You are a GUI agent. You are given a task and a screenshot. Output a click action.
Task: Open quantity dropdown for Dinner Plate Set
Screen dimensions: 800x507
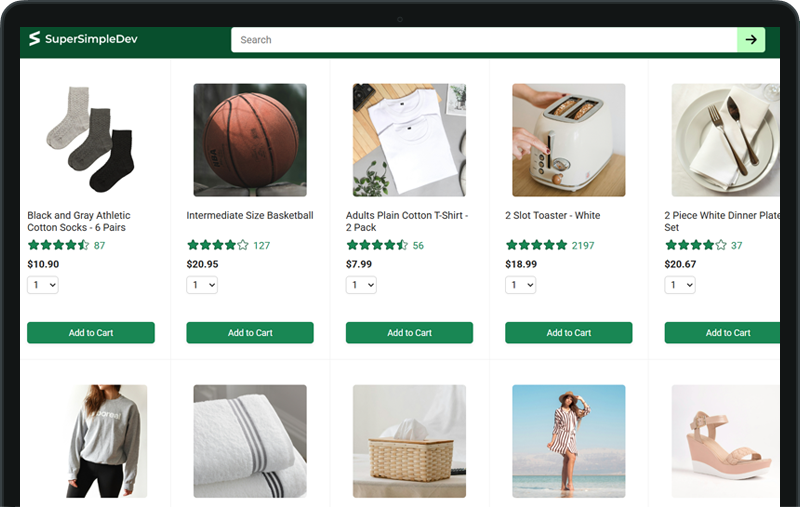(680, 285)
